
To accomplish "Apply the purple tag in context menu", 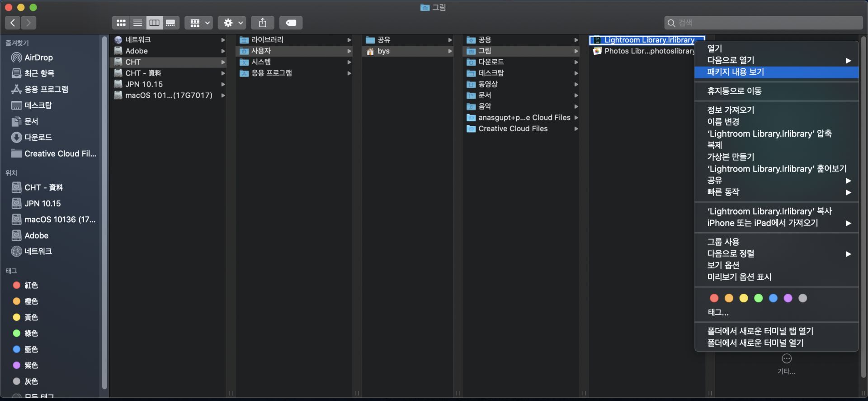I will (788, 298).
